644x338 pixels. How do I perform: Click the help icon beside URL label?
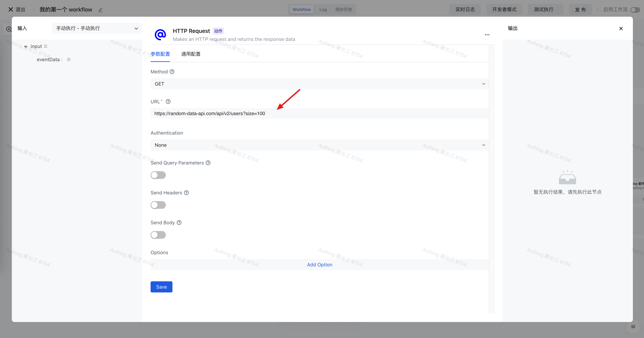tap(168, 102)
